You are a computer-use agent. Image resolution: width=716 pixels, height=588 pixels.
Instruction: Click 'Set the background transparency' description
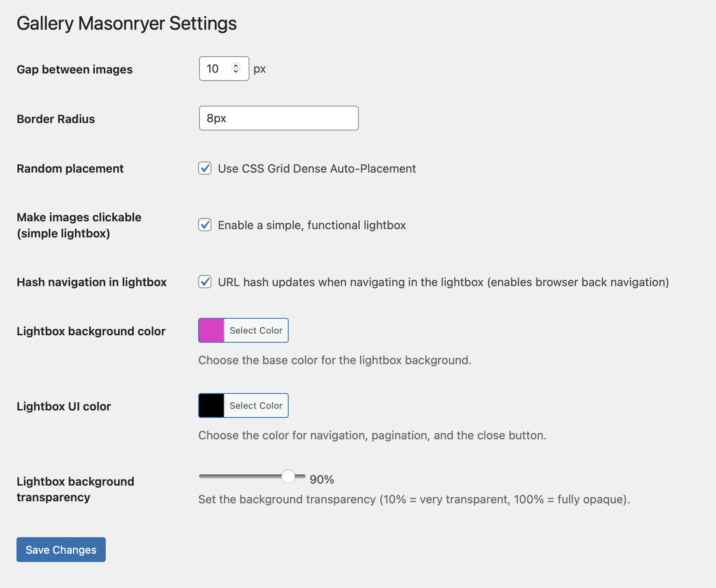click(x=414, y=499)
